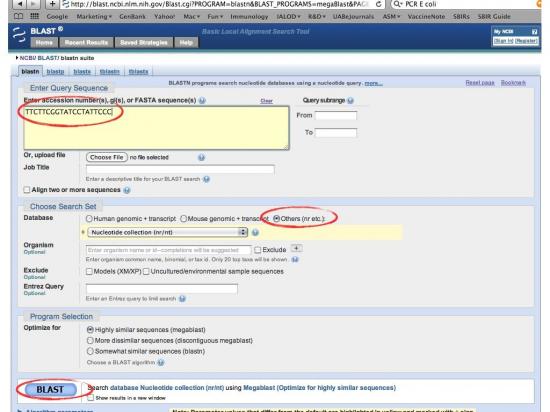Clear the query sequence
Screen dimensions: 550x412
pos(267,101)
